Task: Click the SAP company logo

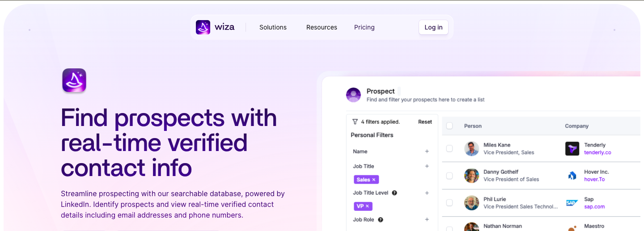Action: pyautogui.click(x=572, y=203)
